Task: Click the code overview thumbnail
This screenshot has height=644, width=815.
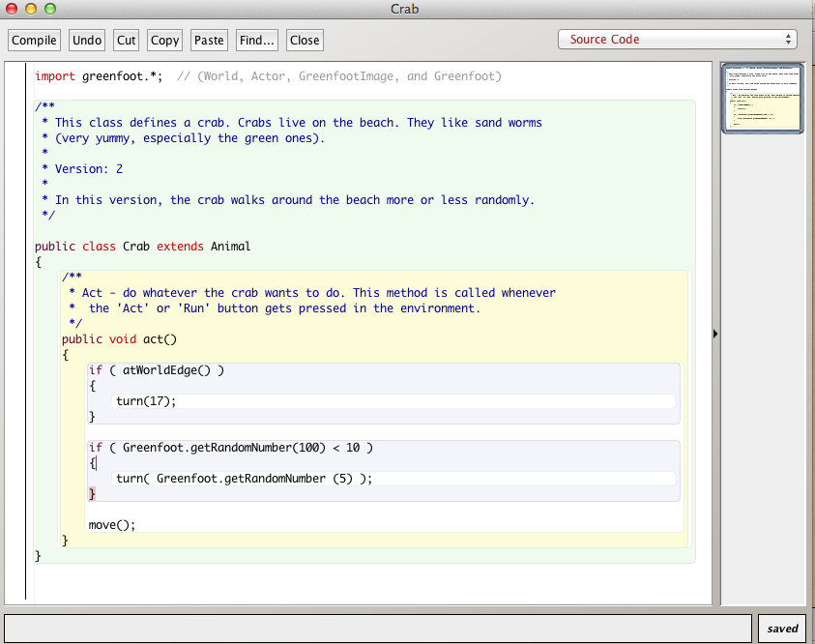Action: (763, 98)
